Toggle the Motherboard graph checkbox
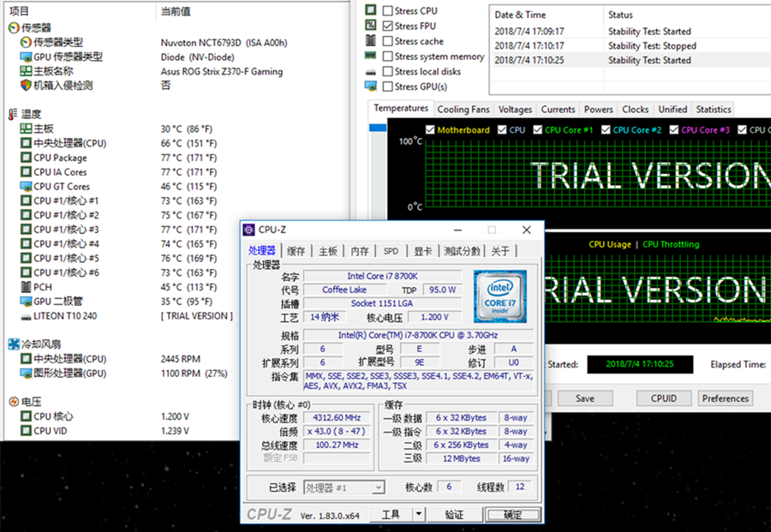771x532 pixels. (430, 130)
